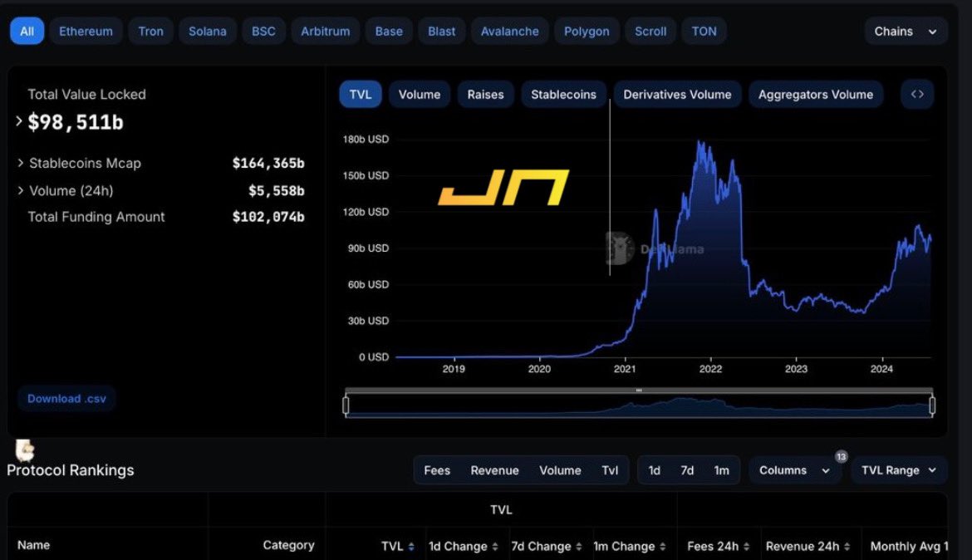The image size is (972, 560).
Task: Click the Protocol Rankings heading
Action: click(70, 470)
